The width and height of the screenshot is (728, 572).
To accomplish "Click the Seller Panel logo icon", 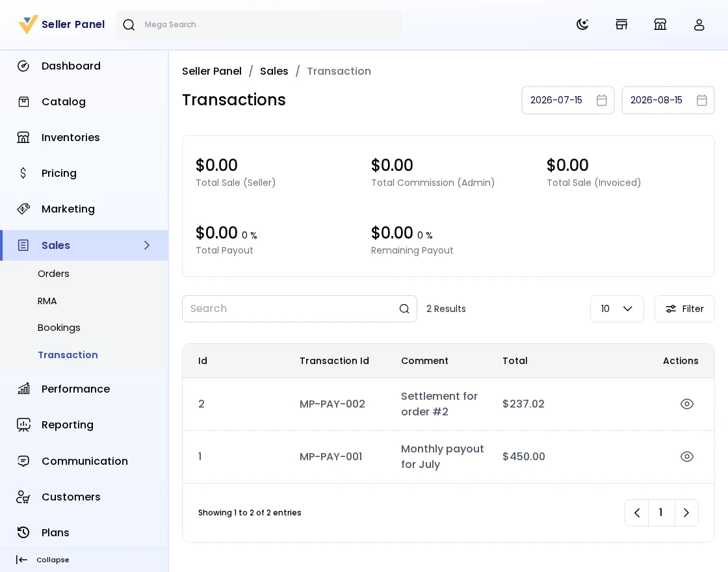I will pos(28,24).
